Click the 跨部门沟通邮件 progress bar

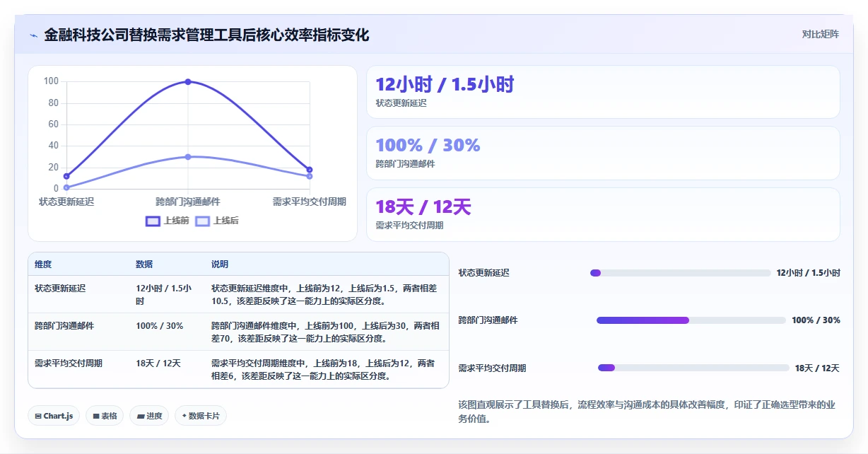click(x=691, y=320)
